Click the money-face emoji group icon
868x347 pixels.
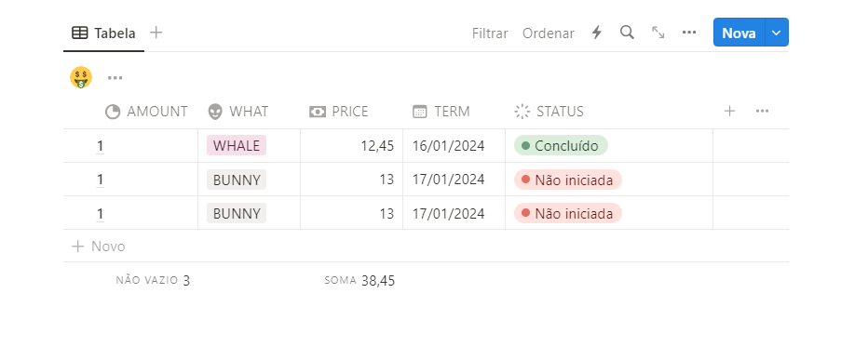tap(81, 77)
